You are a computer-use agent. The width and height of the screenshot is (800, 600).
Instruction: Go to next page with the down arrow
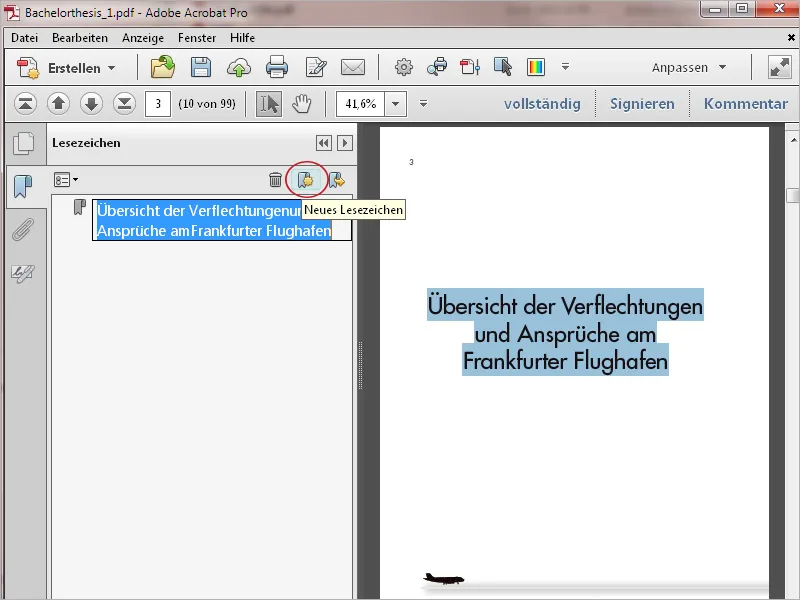tap(91, 104)
